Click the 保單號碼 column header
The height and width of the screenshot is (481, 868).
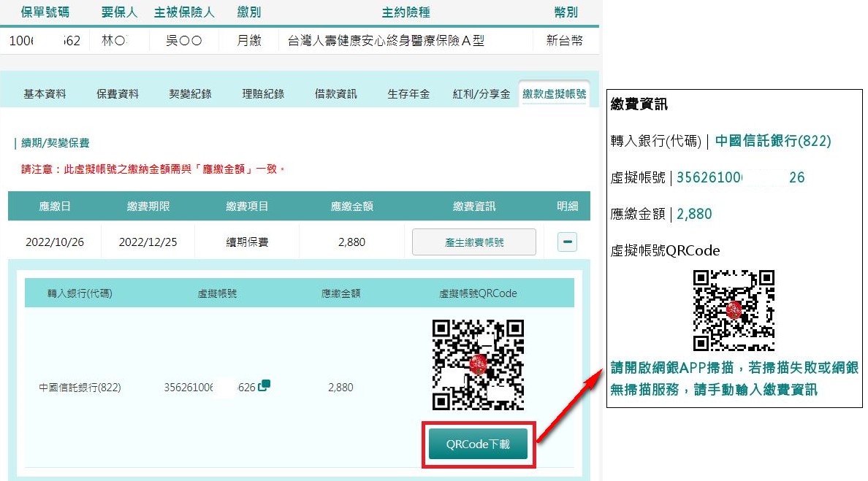(45, 12)
